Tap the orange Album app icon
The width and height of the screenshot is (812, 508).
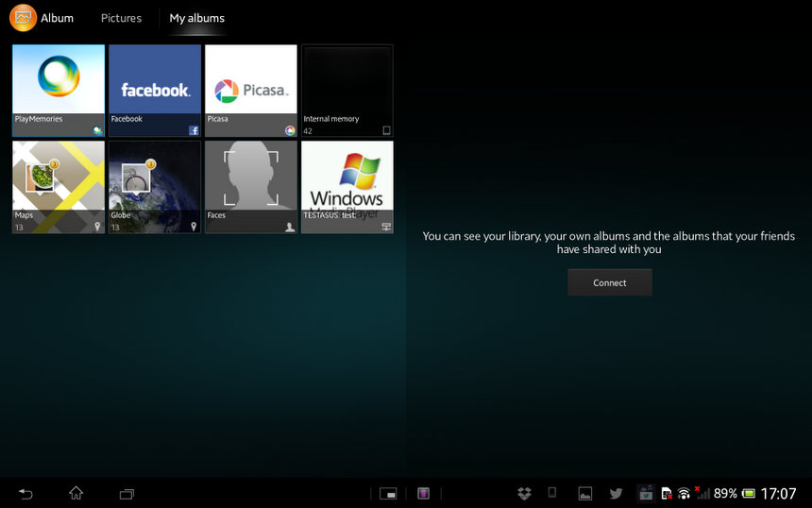(23, 18)
